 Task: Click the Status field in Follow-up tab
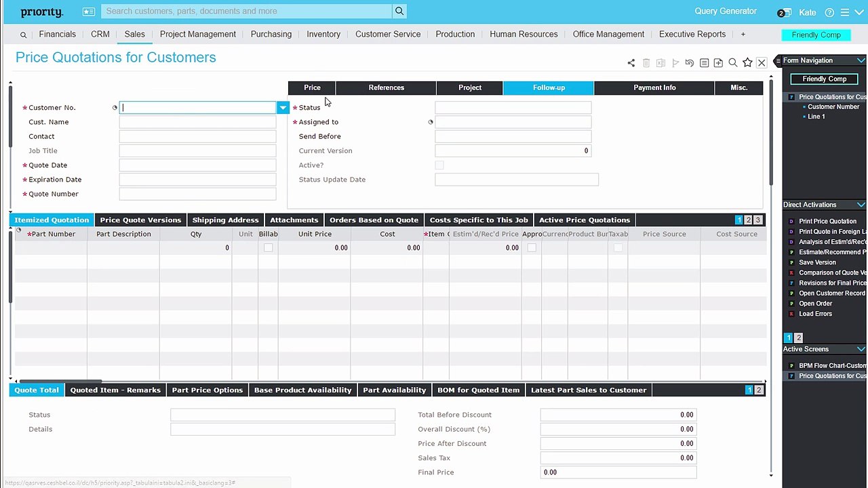(513, 108)
